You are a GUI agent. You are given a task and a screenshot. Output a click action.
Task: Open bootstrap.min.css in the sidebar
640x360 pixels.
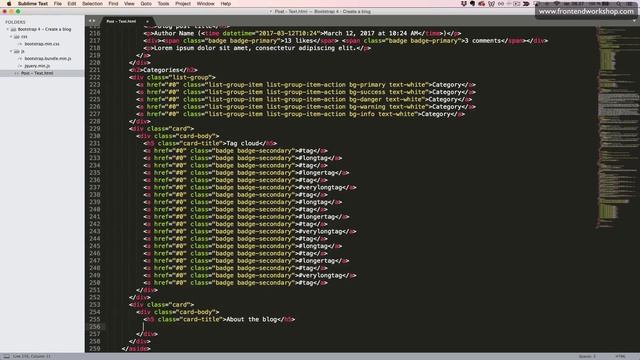(x=42, y=44)
